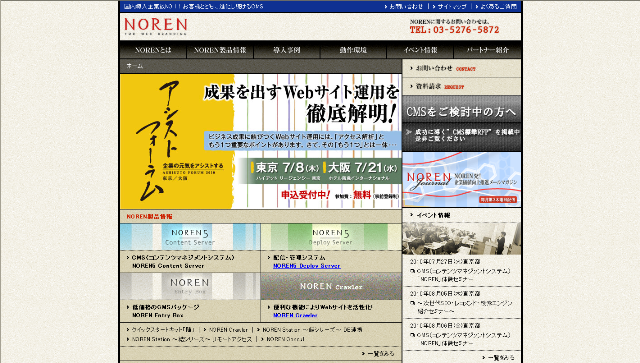Click the NOREN5 Deploy Server product image
This screenshot has width=640, height=363.
click(x=331, y=237)
